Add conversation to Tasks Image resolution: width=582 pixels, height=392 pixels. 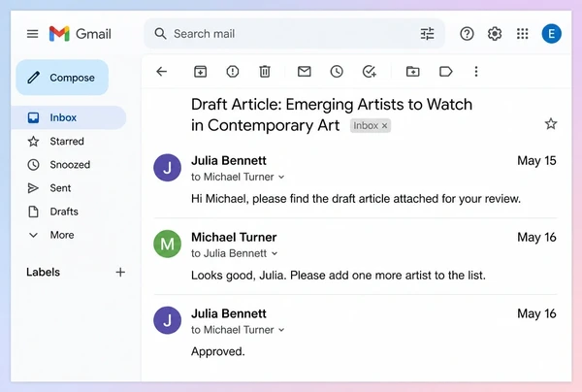[370, 71]
